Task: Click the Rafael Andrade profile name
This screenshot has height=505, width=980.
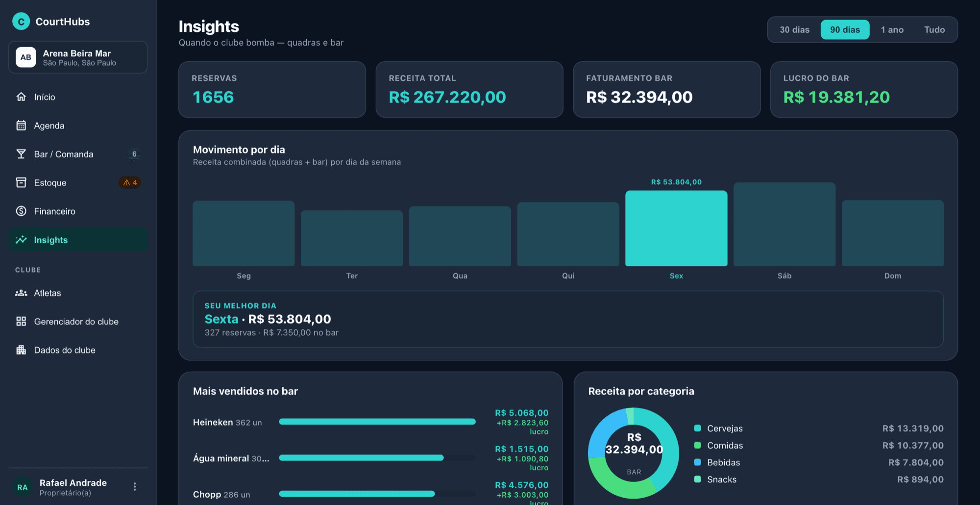Action: (x=73, y=483)
